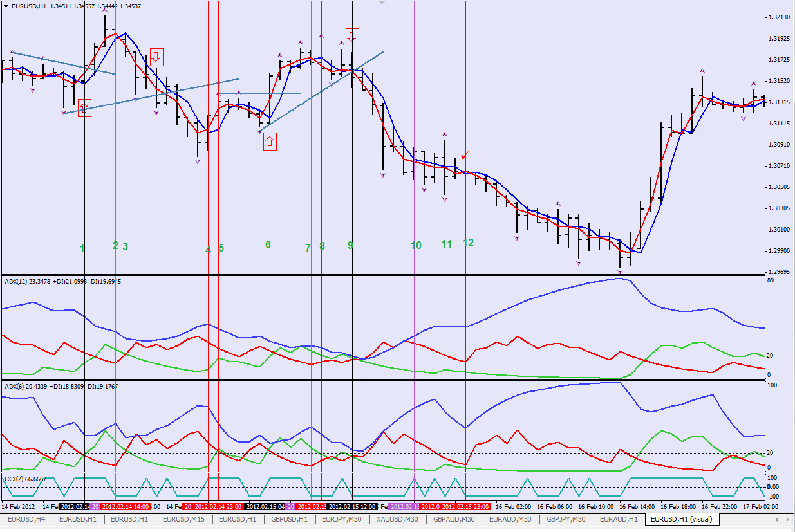Screen dimensions: 795x532
Task: Open the EURAUD,M30 chart tab
Action: [x=510, y=519]
